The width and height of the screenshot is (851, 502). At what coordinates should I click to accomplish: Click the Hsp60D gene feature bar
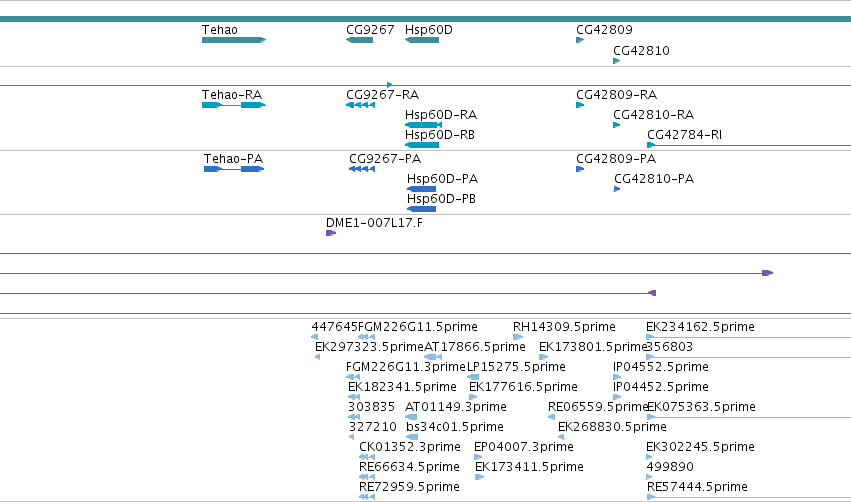422,40
